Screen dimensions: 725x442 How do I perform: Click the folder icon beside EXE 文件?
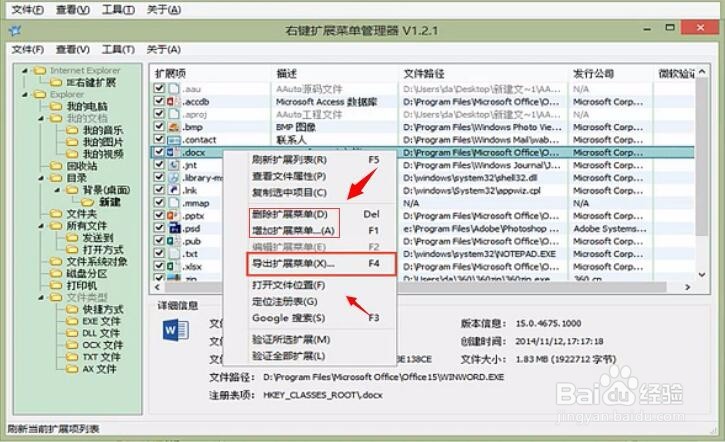[x=72, y=321]
